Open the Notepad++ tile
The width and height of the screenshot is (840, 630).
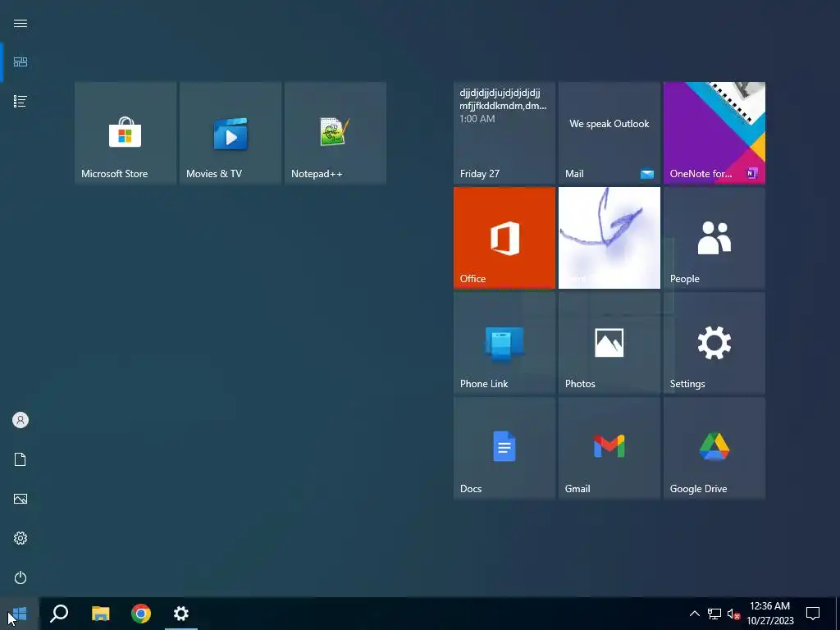[x=336, y=133]
